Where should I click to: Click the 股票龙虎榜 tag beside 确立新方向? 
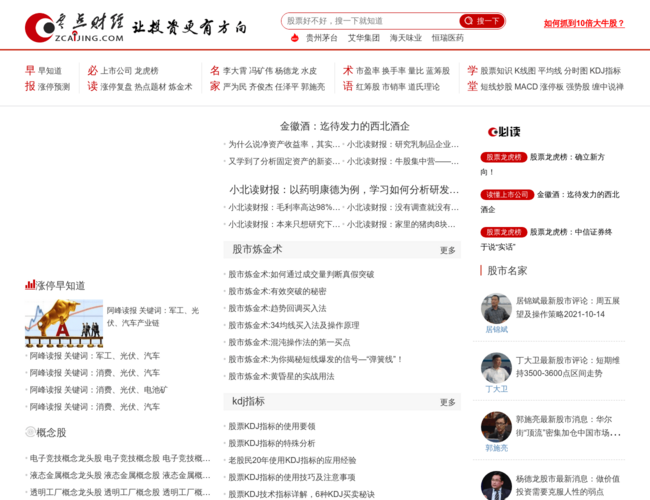504,157
